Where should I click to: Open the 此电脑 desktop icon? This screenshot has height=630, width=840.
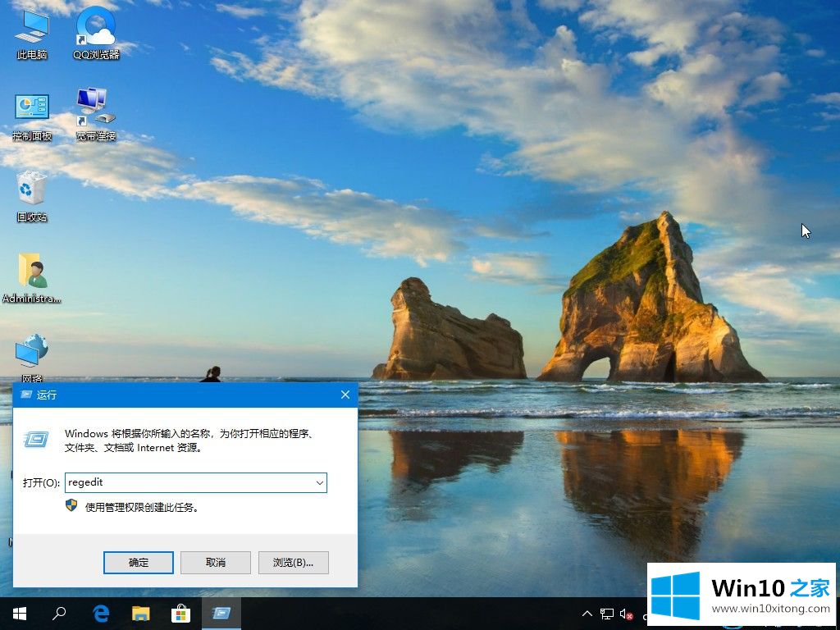click(32, 31)
